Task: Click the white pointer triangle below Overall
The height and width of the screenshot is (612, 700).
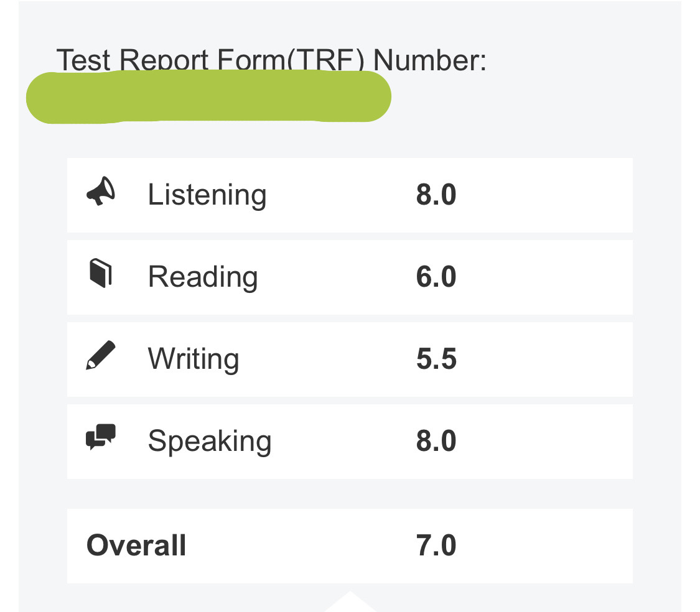Action: coord(350,602)
